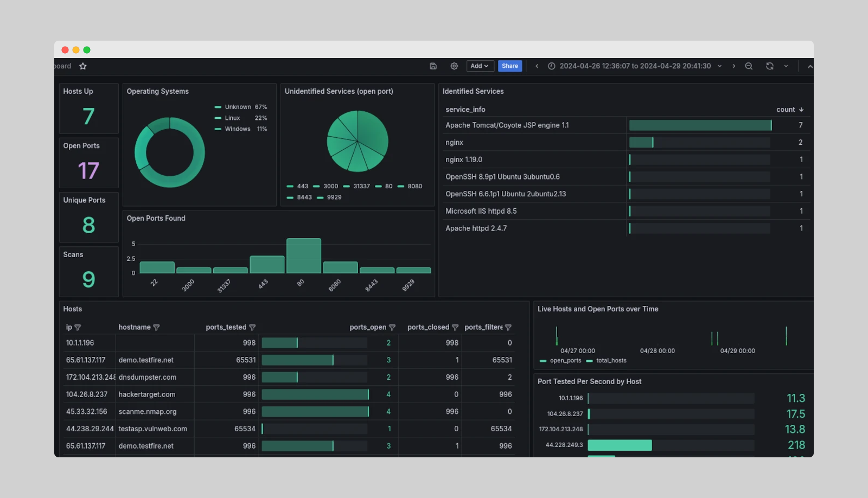Click the port 80 bar
The image size is (868, 498).
point(304,256)
